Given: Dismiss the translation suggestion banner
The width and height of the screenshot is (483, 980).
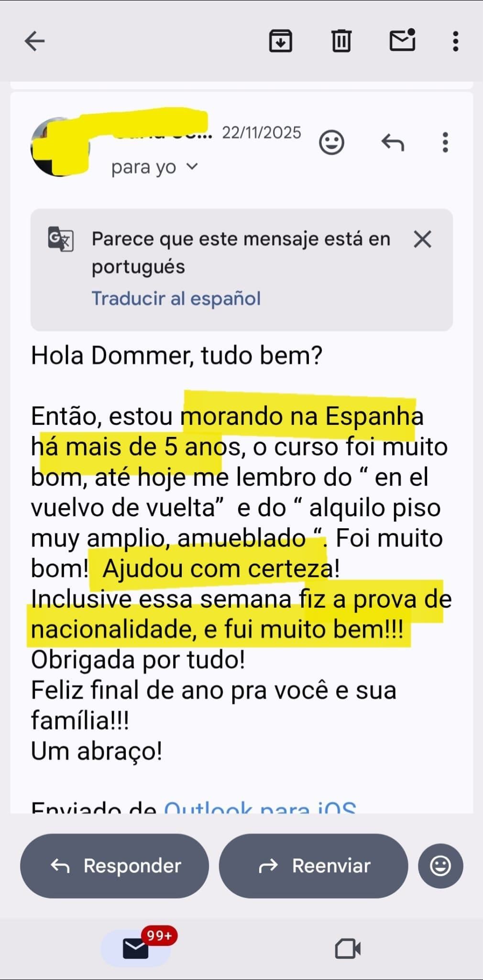Looking at the screenshot, I should tap(422, 239).
